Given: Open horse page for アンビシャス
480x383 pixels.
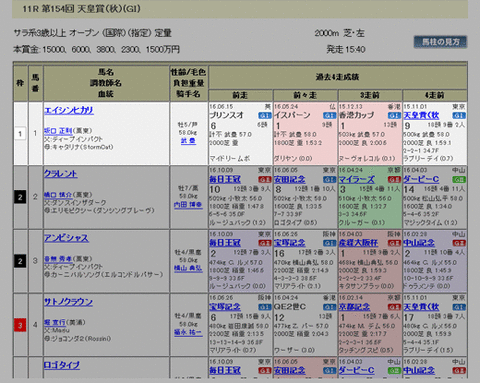Looking at the screenshot, I should (x=66, y=238).
